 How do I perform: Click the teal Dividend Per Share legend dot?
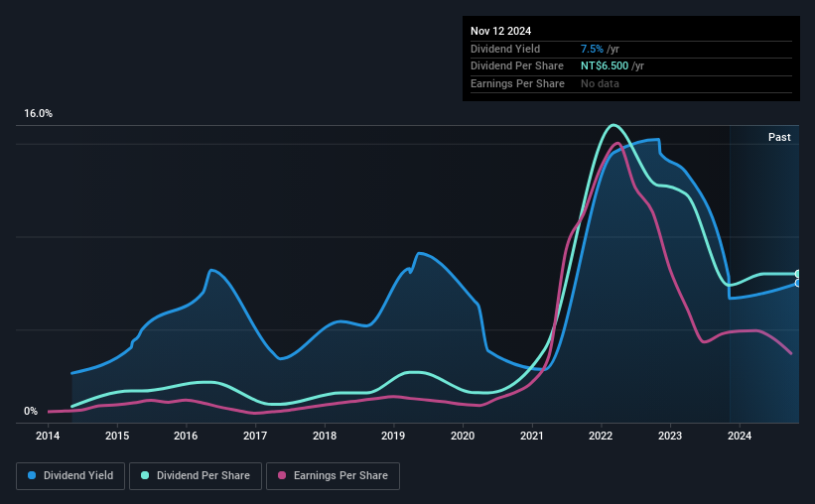pyautogui.click(x=145, y=475)
